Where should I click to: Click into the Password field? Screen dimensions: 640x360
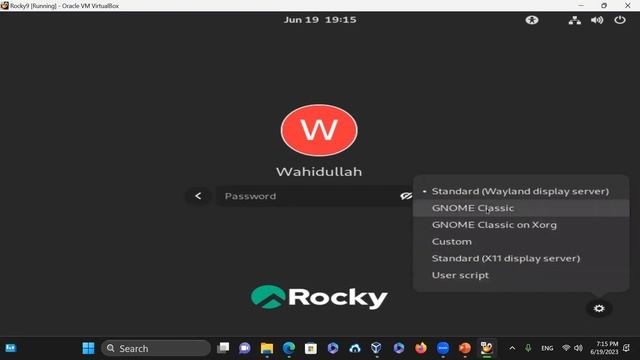coord(314,196)
